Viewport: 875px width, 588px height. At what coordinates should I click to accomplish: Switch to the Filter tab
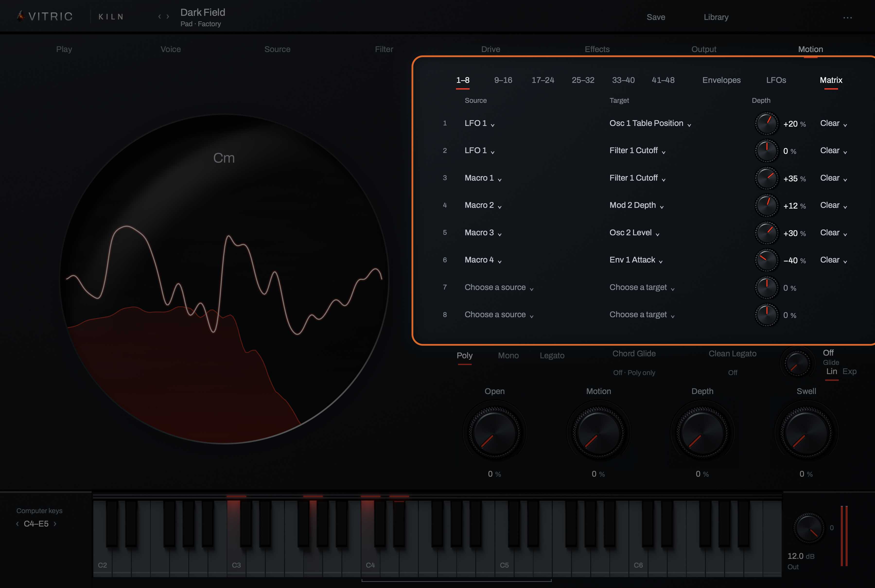point(384,49)
